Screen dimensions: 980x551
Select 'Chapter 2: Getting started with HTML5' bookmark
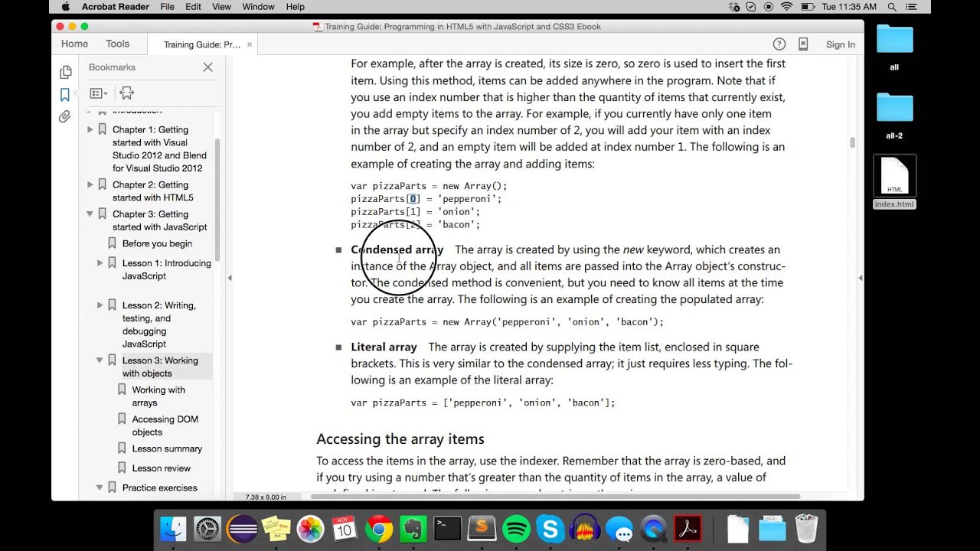pos(152,191)
